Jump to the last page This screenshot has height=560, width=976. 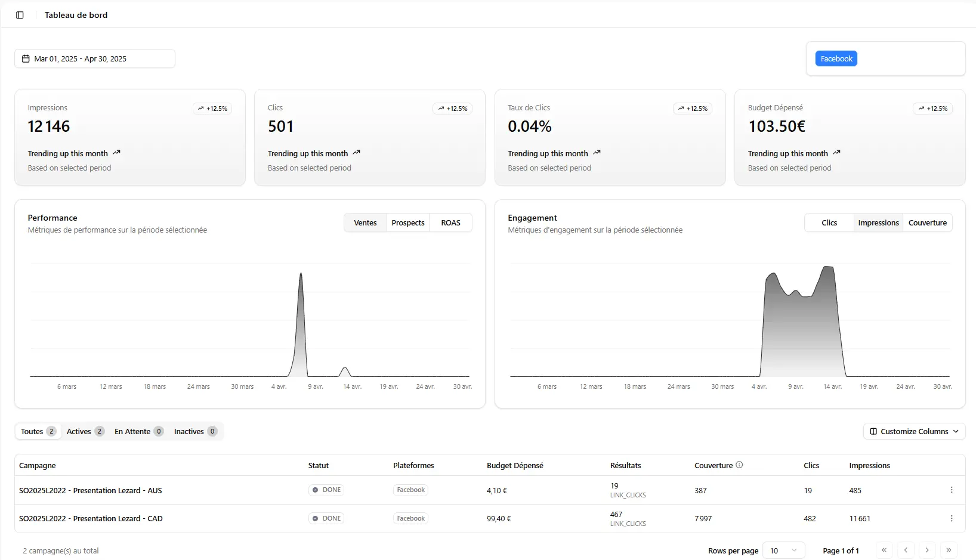click(949, 550)
